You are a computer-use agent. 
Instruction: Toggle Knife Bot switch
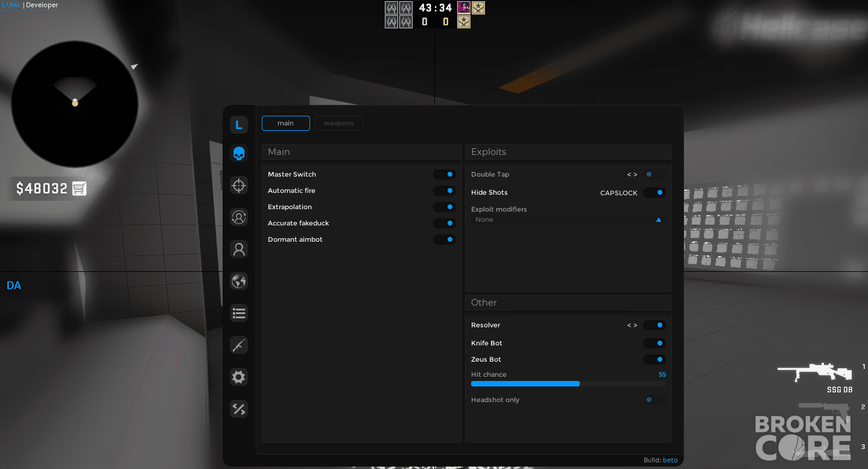pos(654,343)
